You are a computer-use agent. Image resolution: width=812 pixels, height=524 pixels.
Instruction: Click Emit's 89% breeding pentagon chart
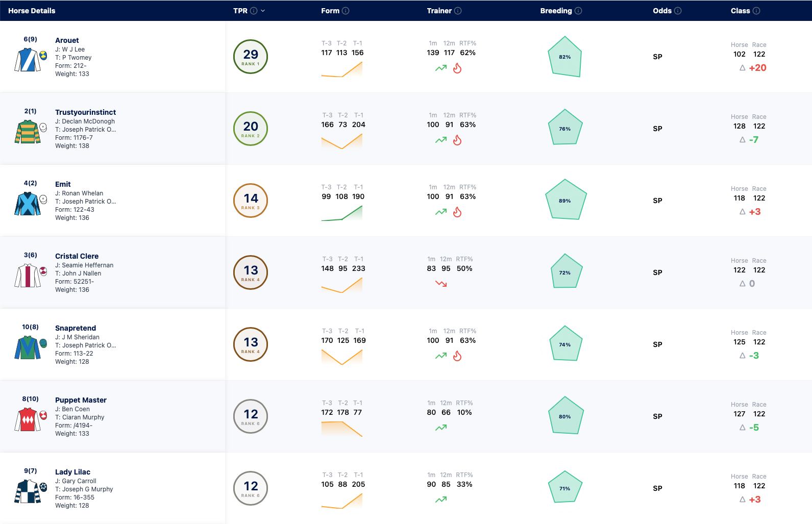[565, 199]
